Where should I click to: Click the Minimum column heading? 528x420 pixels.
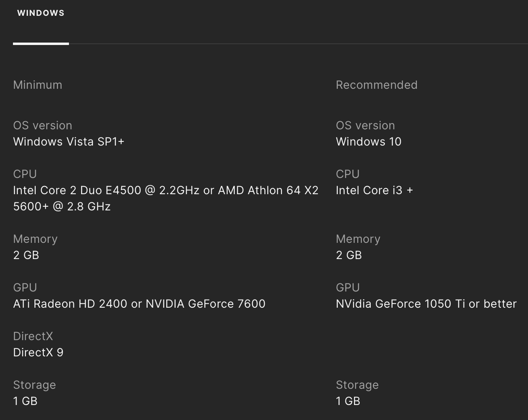38,85
